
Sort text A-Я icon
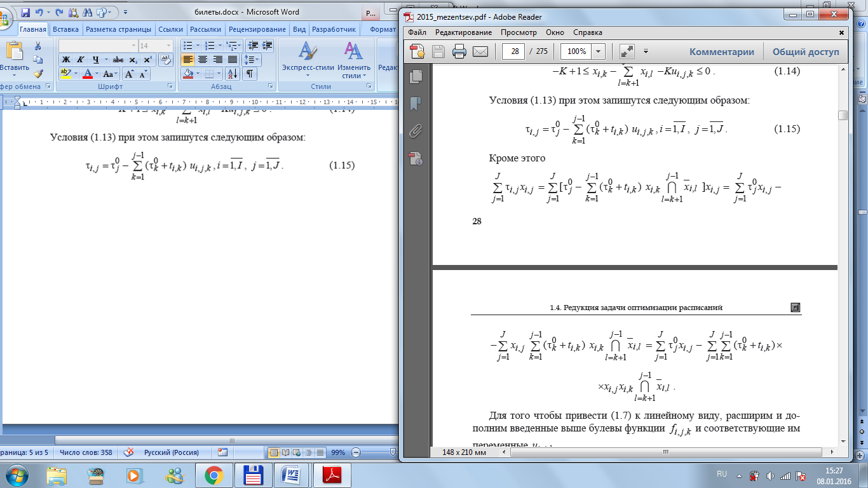(232, 74)
